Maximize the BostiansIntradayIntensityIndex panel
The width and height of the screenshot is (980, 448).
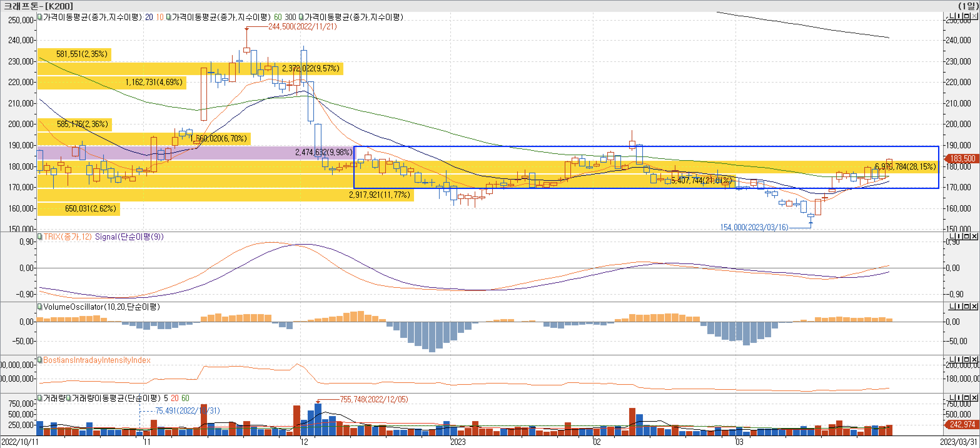click(967, 359)
